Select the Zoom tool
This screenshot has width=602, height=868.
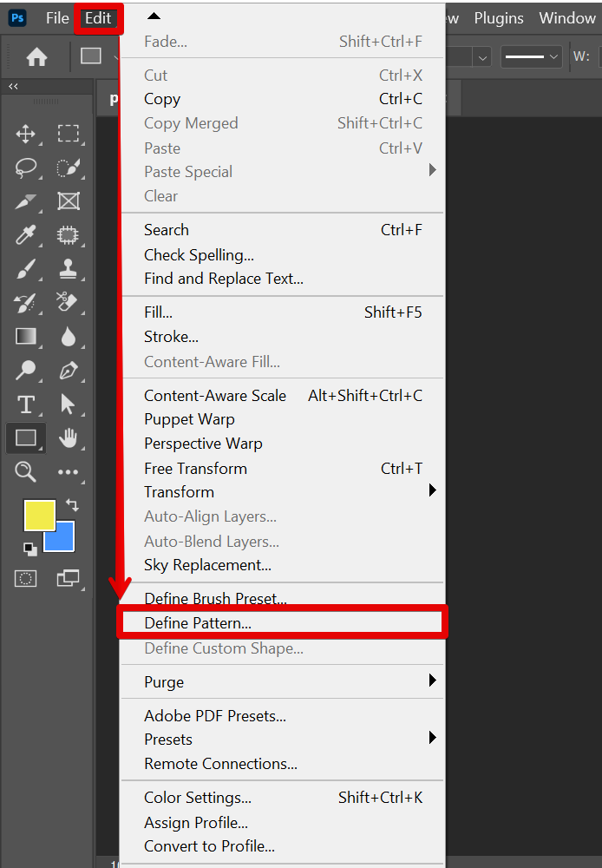pos(25,472)
